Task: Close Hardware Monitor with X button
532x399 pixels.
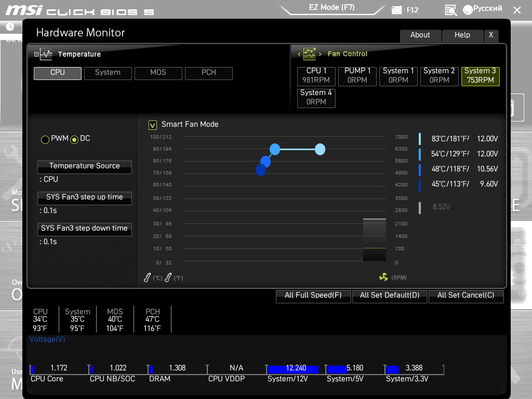Action: 491,36
